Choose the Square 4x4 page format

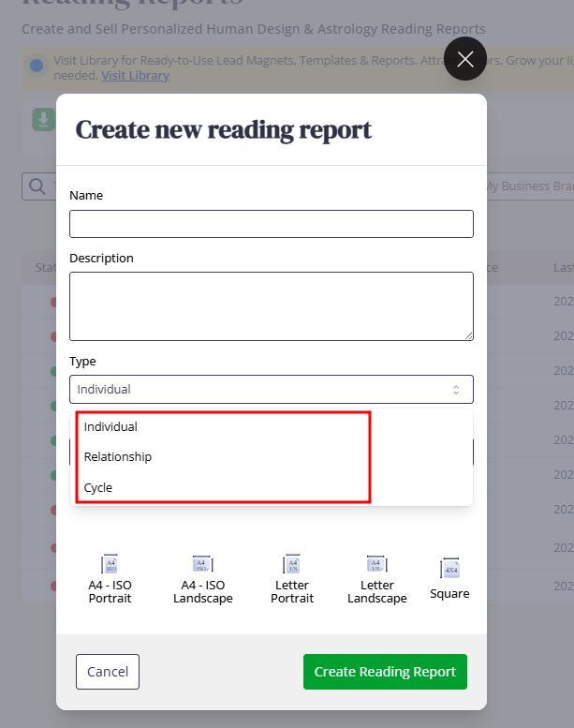click(x=449, y=578)
